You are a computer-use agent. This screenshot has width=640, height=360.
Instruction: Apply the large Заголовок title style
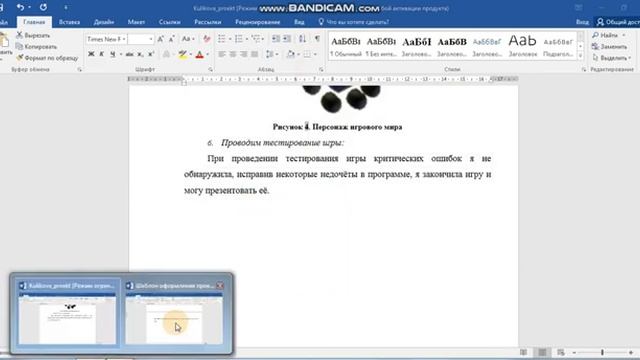[522, 47]
